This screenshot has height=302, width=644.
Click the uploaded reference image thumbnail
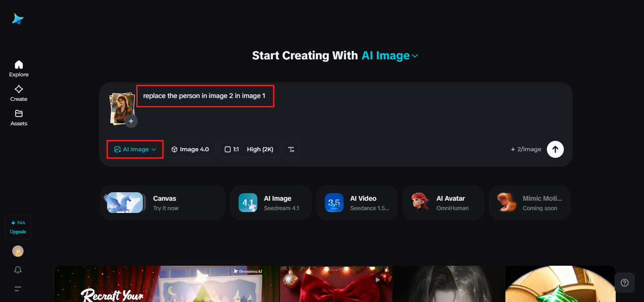(x=121, y=107)
